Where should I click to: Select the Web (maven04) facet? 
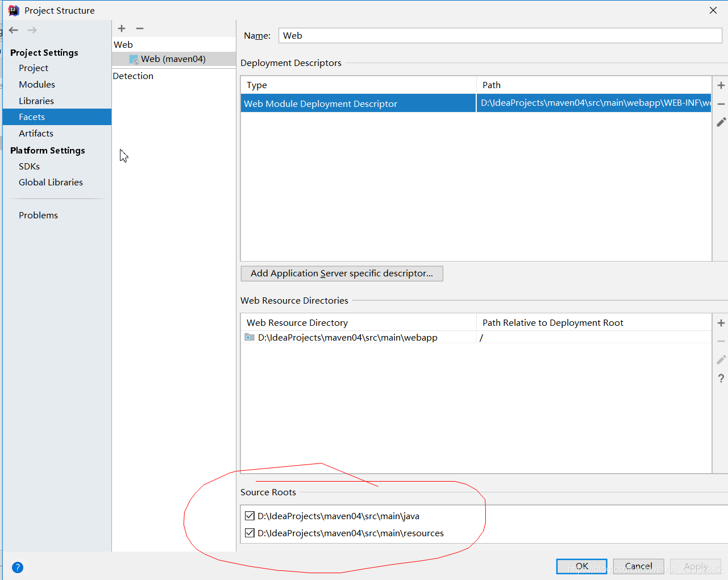174,59
